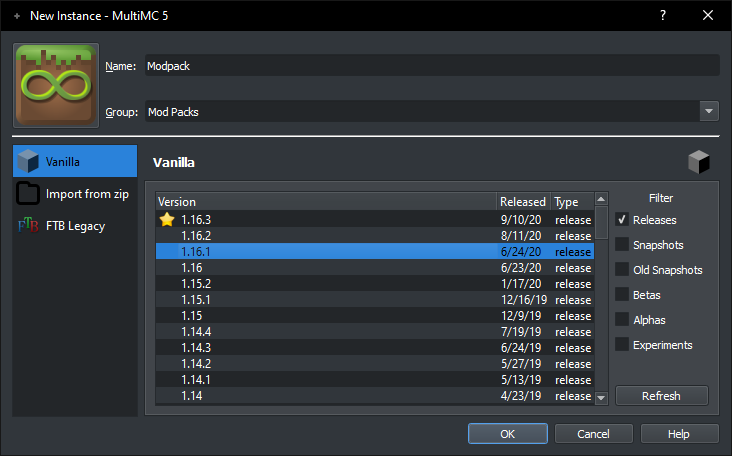This screenshot has height=456, width=732.
Task: Select the Vanilla cube icon in sidebar
Action: [x=28, y=161]
